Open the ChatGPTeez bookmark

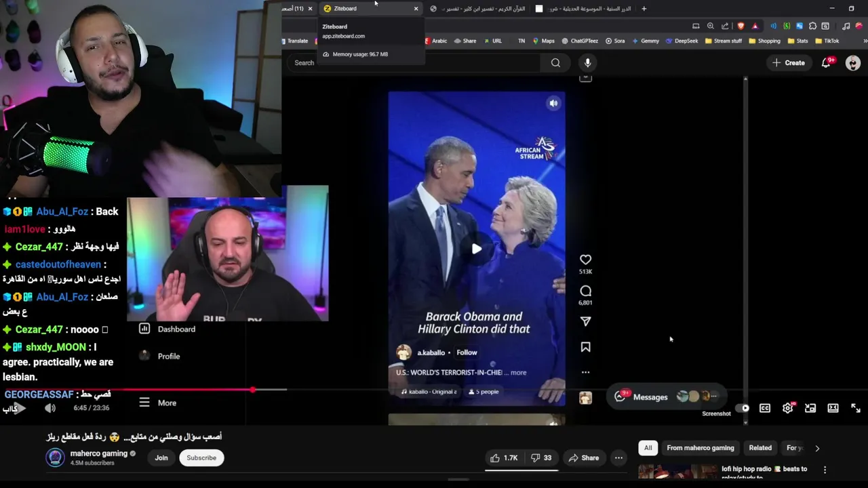click(580, 41)
